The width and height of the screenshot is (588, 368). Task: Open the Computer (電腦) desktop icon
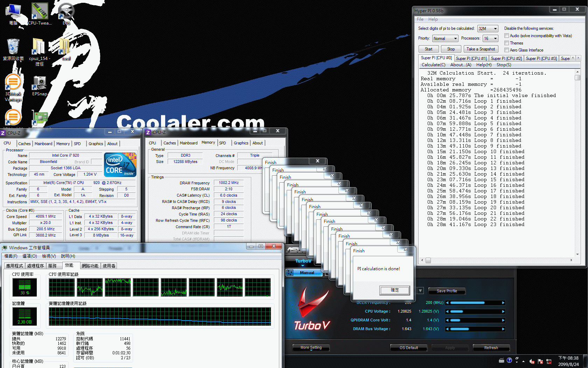pos(13,14)
